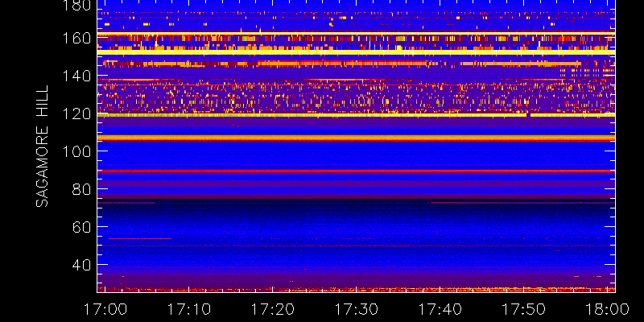Viewport: 644px width, 322px height.
Task: Click the SAGAMORE HILL axis title
Action: 42,147
